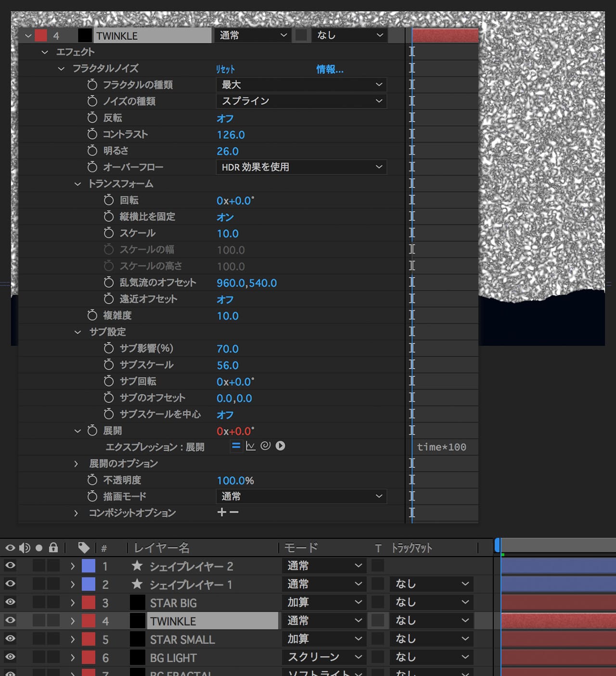Click the red label color of STAR SMALL
The height and width of the screenshot is (676, 616).
click(89, 639)
